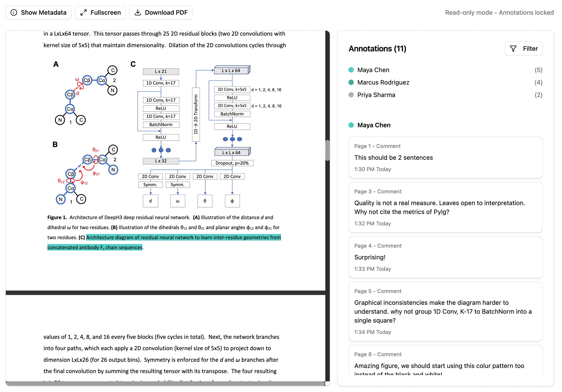The width and height of the screenshot is (562, 392).
Task: Click the info icon beside Show Metadata
Action: (14, 12)
